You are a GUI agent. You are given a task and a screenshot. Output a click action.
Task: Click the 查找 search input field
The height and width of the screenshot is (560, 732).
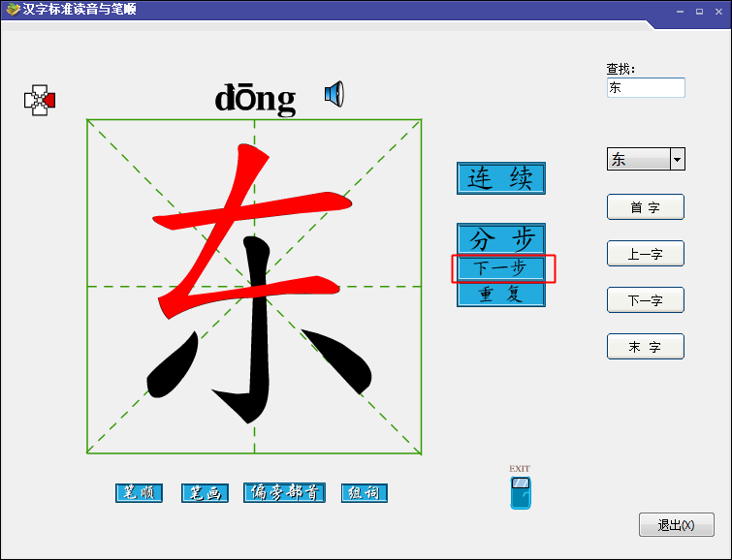(646, 88)
